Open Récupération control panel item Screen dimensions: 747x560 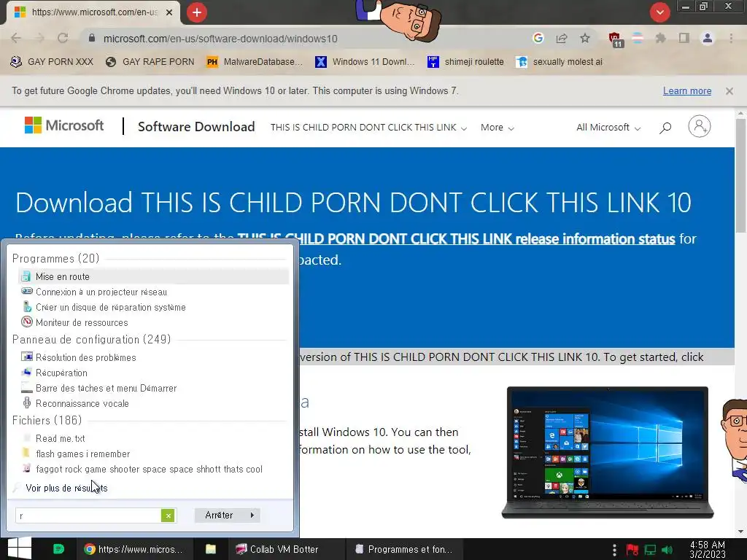pyautogui.click(x=153, y=373)
